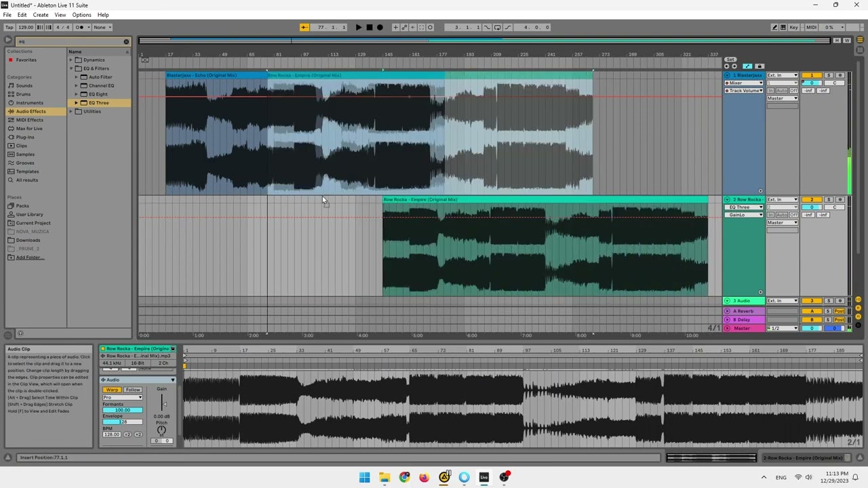Toggle the Follow arrow button in transport
This screenshot has width=868, height=488.
(304, 27)
